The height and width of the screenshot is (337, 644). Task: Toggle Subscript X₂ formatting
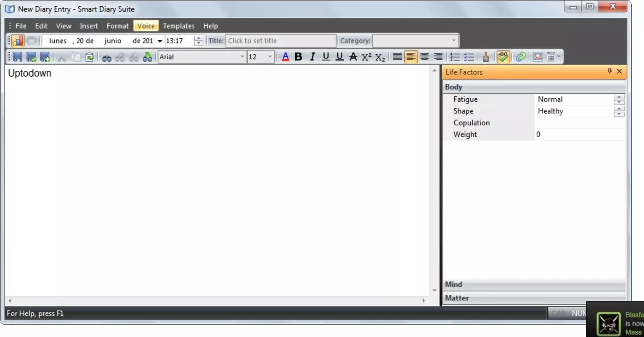pos(380,57)
